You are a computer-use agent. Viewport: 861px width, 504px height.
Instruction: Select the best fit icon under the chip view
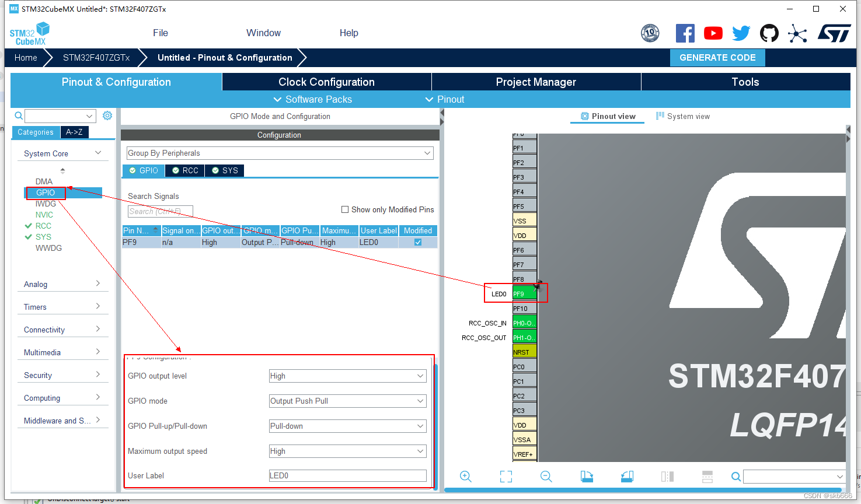[x=506, y=477]
